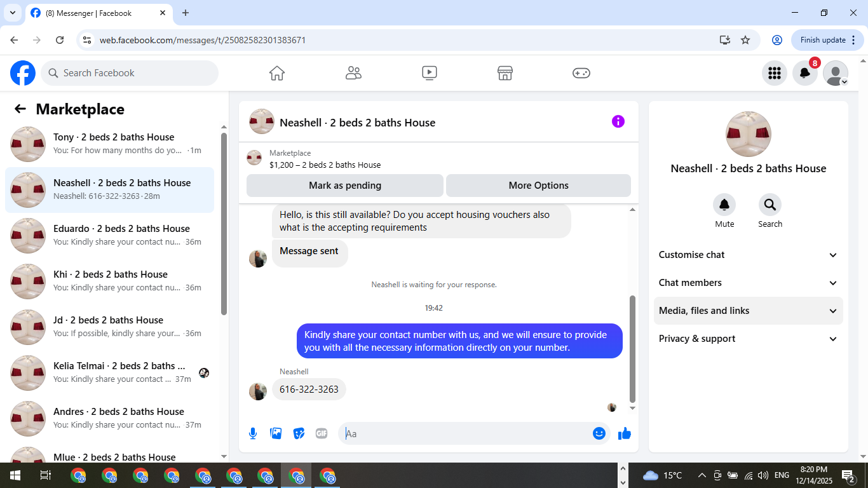Expand Chat members section
The image size is (868, 488).
748,283
